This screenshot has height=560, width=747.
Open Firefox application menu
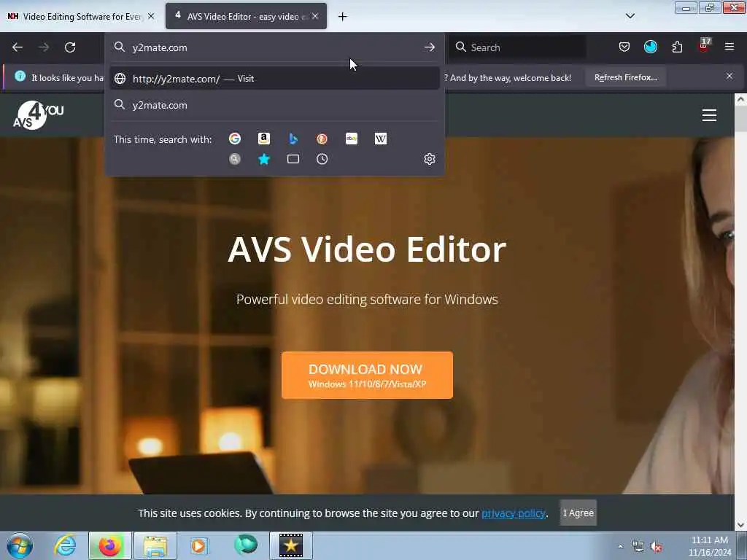[729, 47]
